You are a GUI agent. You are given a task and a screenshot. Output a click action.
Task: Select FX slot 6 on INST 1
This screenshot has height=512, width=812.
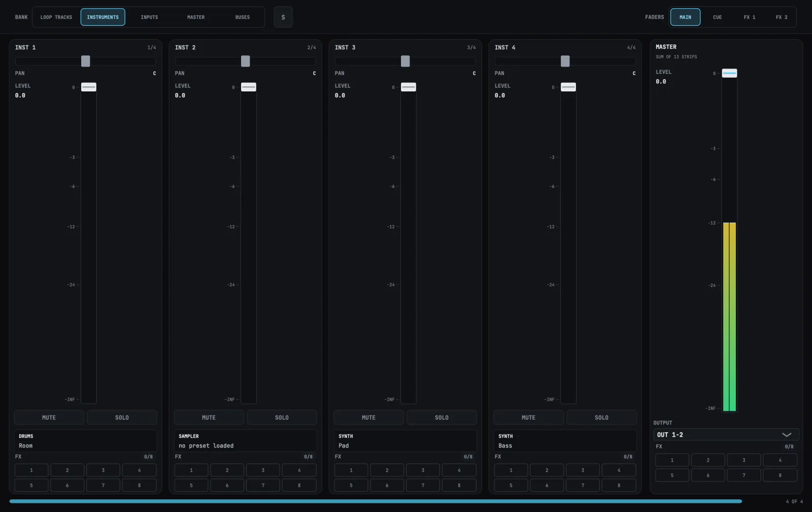[67, 486]
